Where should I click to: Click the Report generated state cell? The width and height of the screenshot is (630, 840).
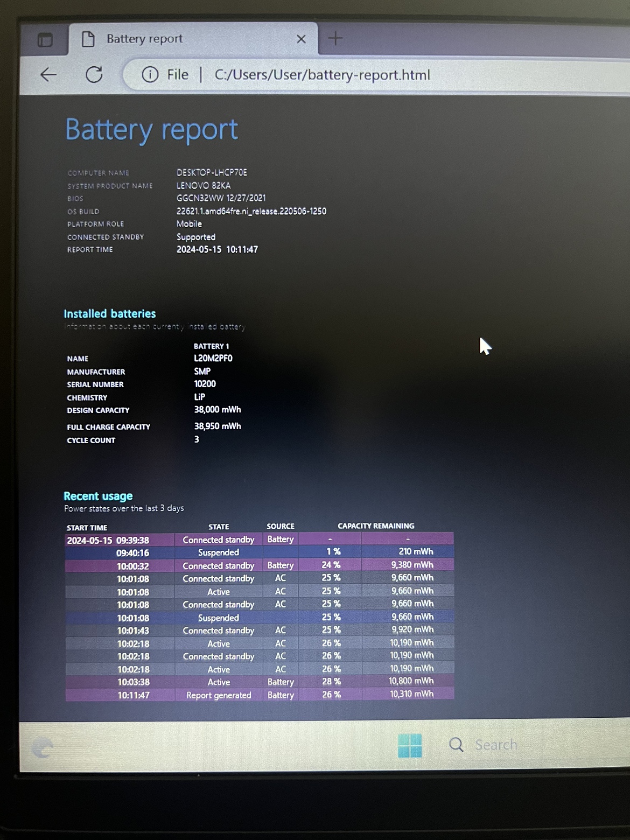219,695
